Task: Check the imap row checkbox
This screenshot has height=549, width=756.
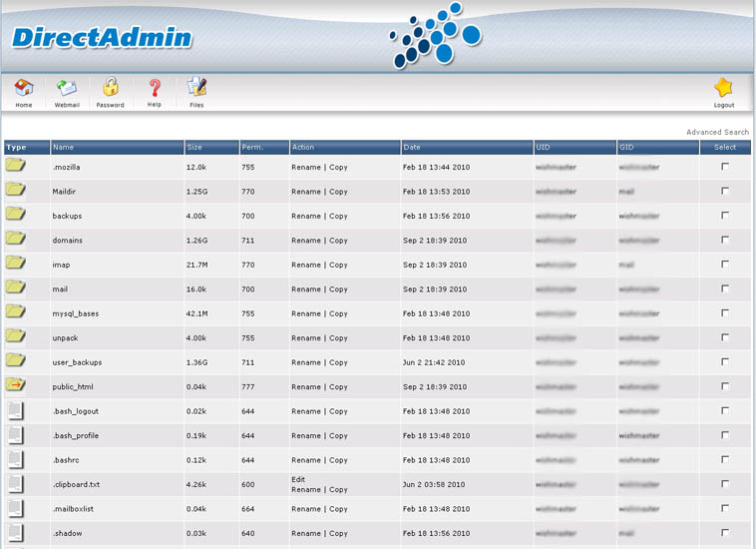Action: click(725, 264)
